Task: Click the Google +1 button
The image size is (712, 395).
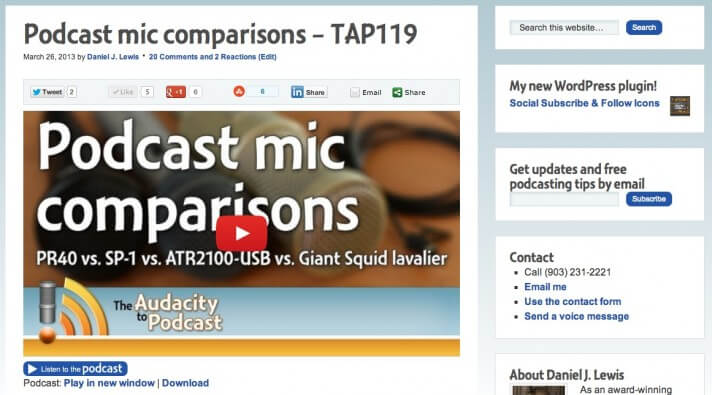Action: (176, 92)
